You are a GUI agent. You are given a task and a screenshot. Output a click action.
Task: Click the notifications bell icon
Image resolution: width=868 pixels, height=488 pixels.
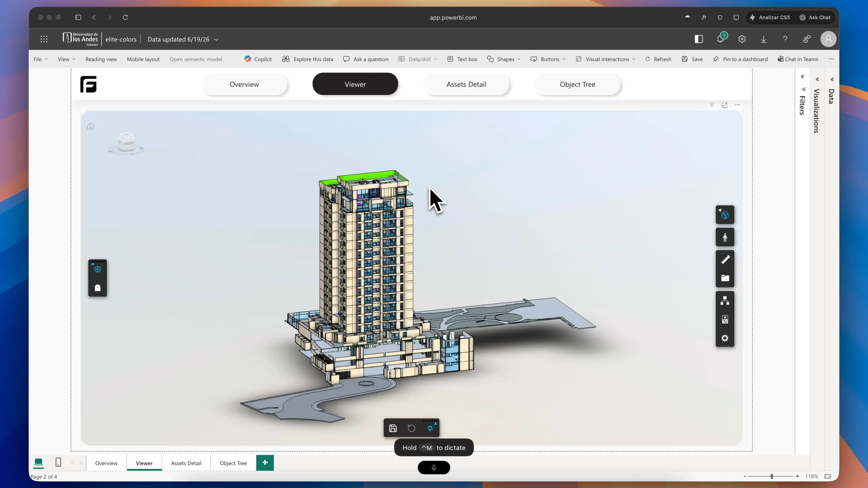tap(721, 39)
